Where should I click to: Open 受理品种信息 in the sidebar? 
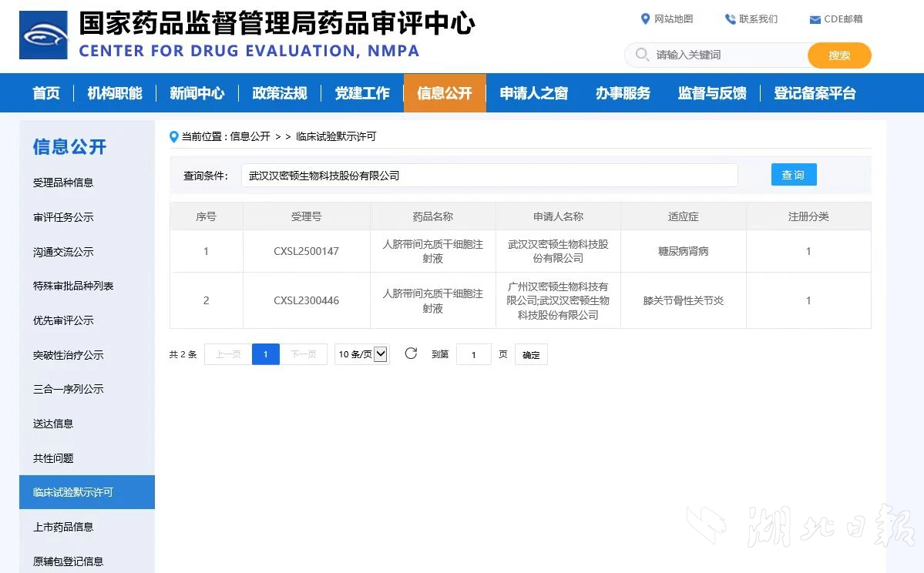tap(63, 183)
